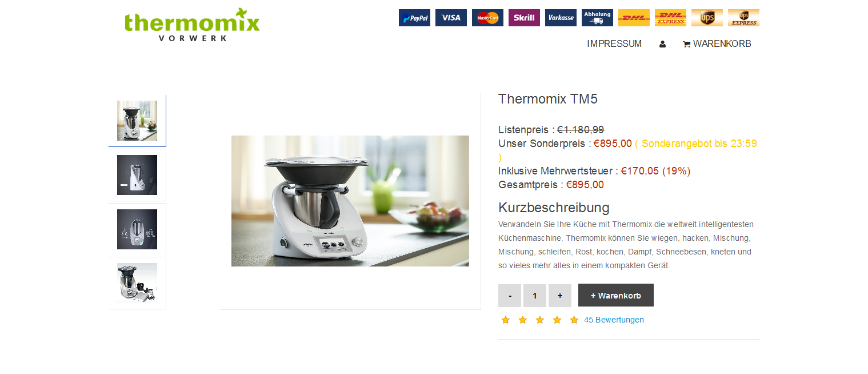Click the Vorkasse payment icon
The width and height of the screenshot is (868, 374).
(x=561, y=18)
